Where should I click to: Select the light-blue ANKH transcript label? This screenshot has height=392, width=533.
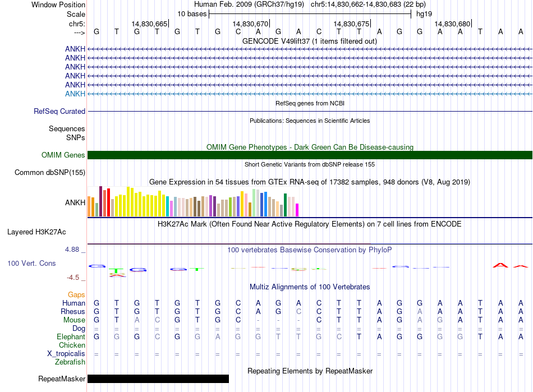[75, 94]
